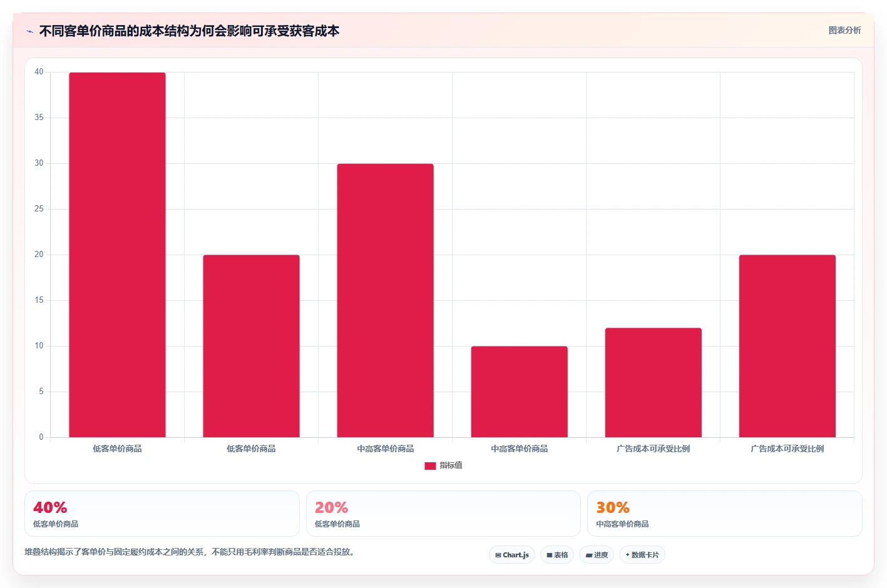
Task: Click the 指标值 legend text
Action: coord(451,465)
